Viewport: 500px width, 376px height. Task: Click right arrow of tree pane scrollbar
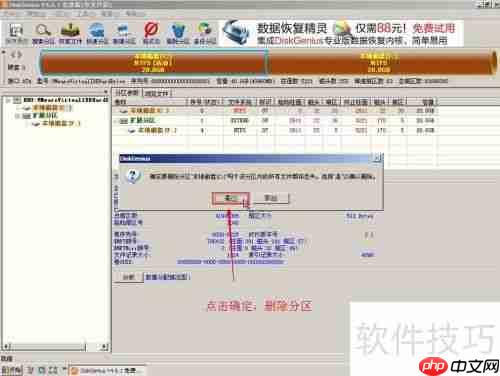(x=104, y=347)
